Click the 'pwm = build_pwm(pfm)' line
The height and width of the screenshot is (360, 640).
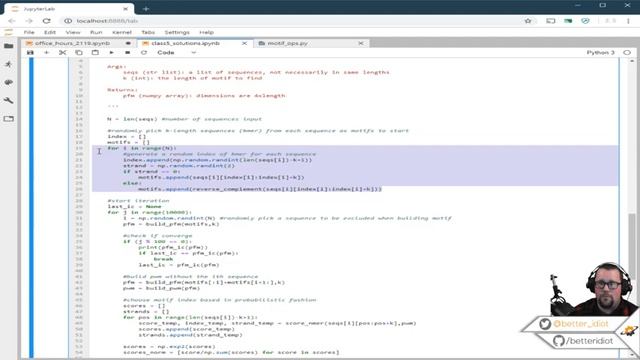click(x=161, y=288)
